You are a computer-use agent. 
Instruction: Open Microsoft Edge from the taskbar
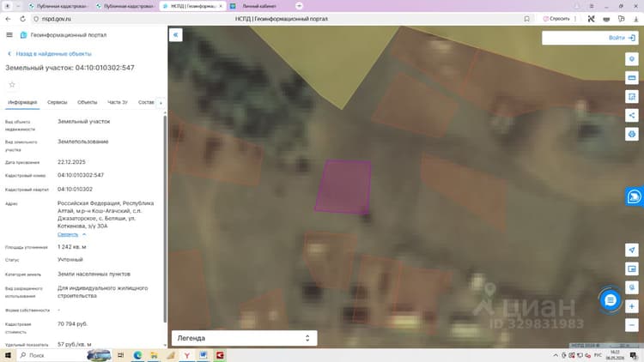click(137, 355)
